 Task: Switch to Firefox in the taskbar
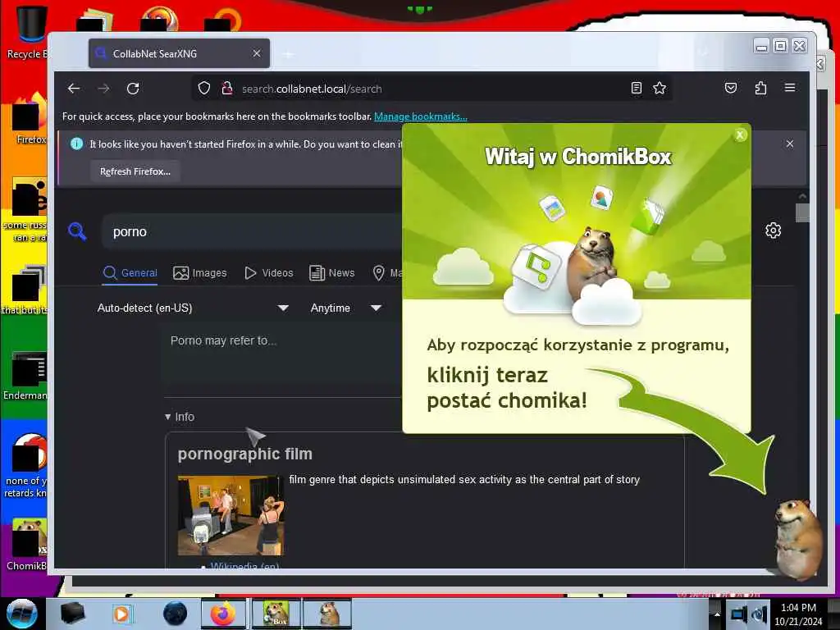(x=223, y=614)
